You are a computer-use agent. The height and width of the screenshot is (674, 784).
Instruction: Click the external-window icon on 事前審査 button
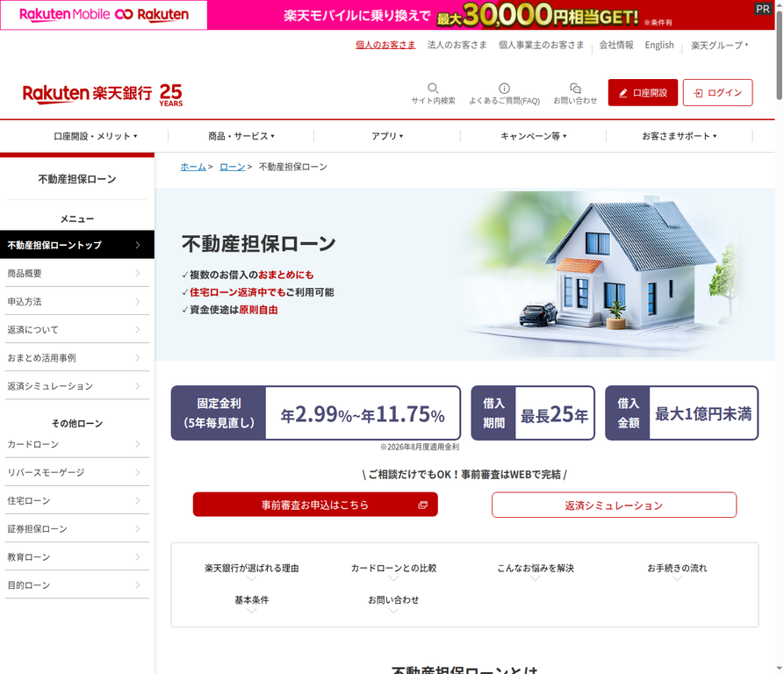pyautogui.click(x=422, y=505)
